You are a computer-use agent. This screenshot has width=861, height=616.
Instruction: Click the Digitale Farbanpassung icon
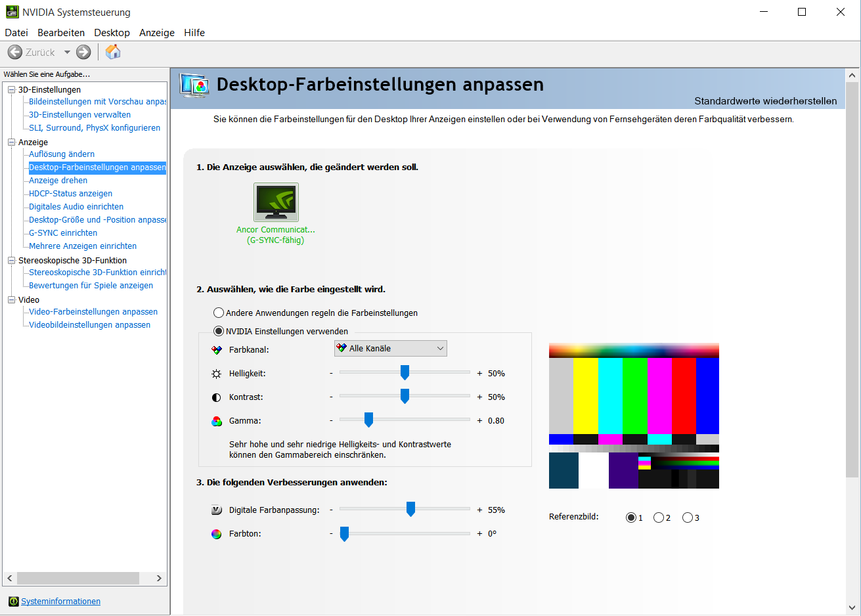(217, 510)
